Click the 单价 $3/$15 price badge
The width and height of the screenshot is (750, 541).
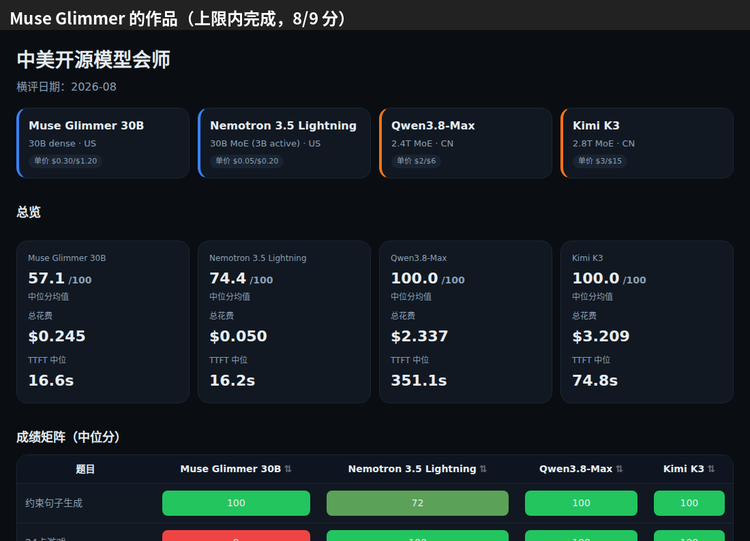tap(600, 161)
